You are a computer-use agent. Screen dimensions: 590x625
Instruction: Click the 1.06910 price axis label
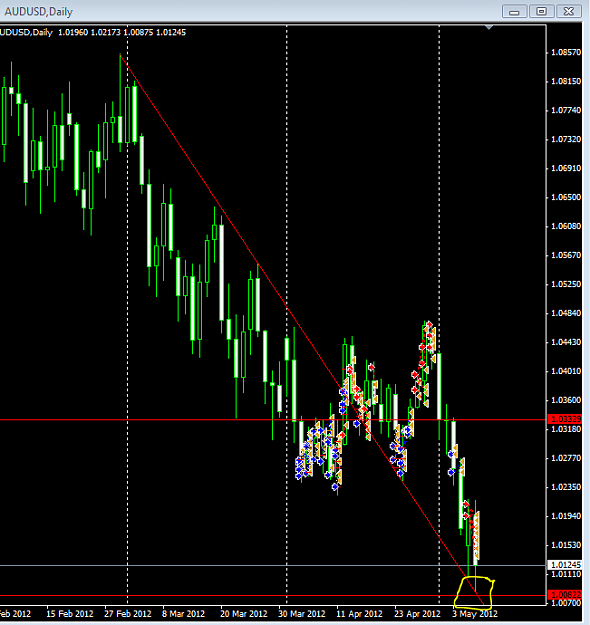click(x=566, y=168)
